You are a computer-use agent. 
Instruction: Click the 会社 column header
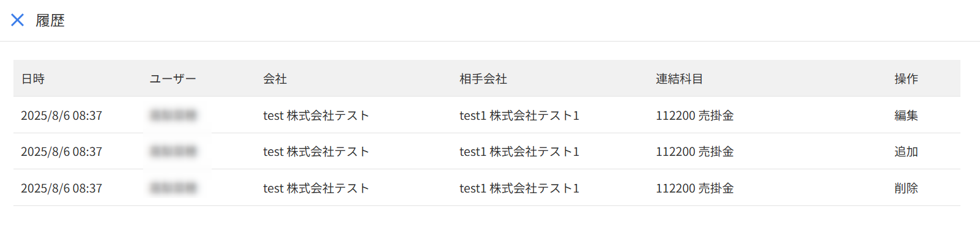275,79
